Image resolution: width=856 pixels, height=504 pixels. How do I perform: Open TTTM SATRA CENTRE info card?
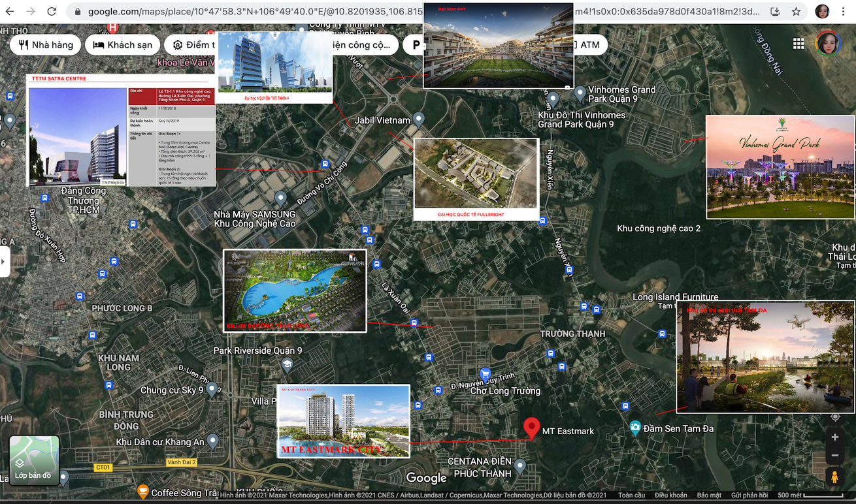pos(121,130)
